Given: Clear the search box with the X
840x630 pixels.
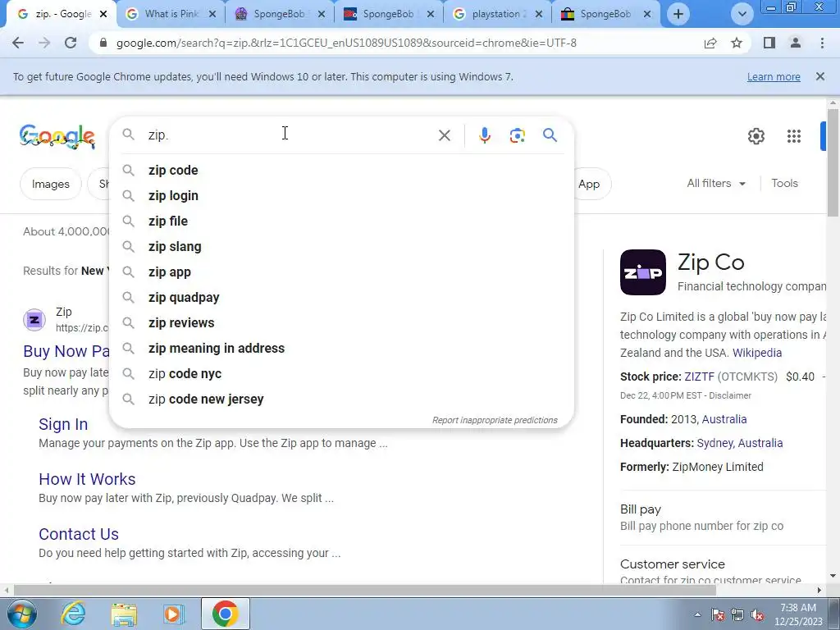Looking at the screenshot, I should [444, 135].
